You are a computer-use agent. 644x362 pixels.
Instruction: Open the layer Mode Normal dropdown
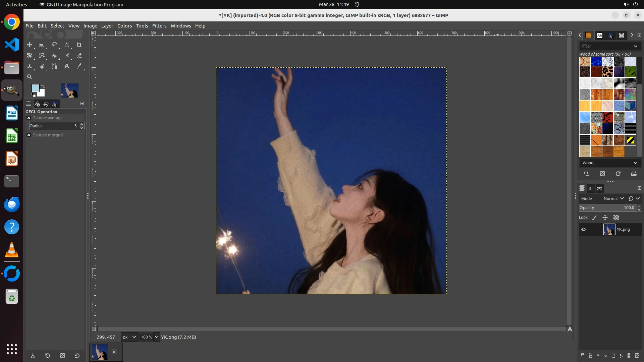click(x=613, y=198)
